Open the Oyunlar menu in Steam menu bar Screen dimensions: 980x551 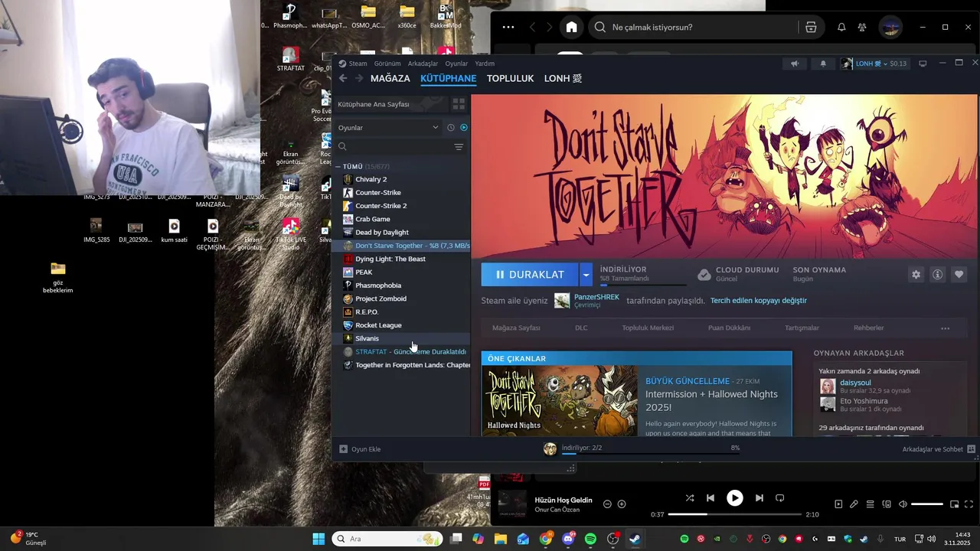456,64
